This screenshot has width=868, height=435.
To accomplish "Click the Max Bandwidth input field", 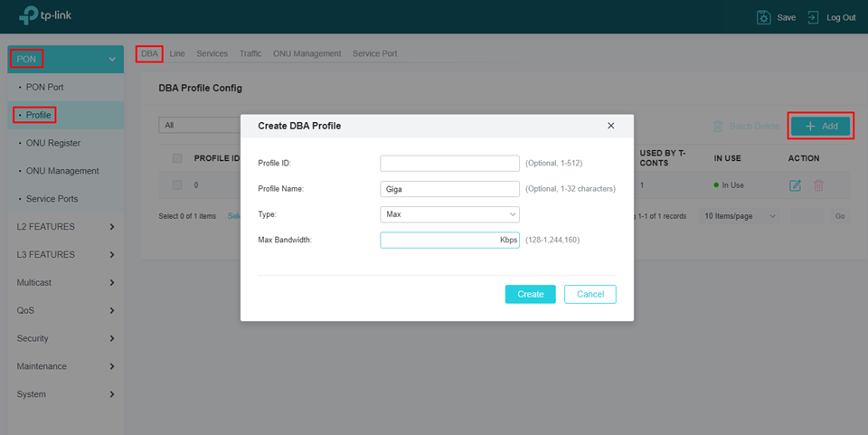I will (x=440, y=241).
